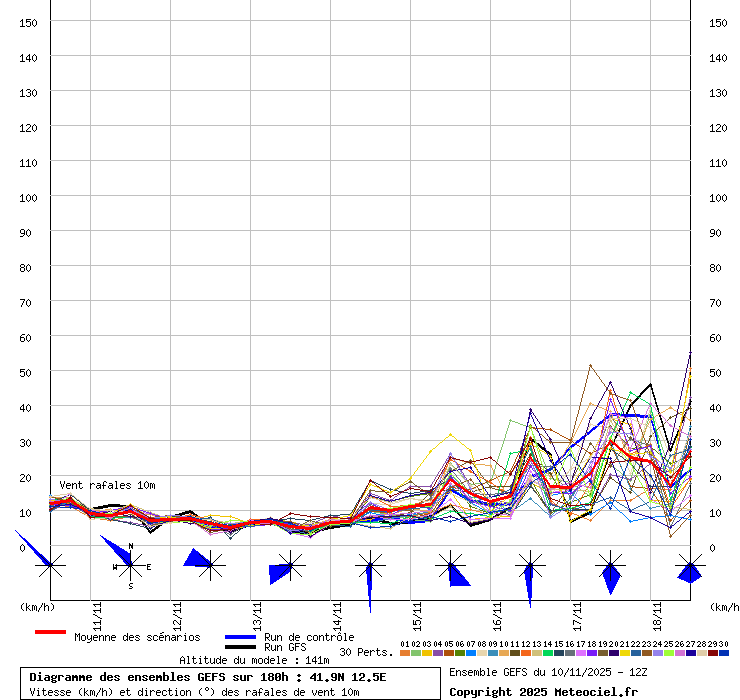Click the 'Moyenne des scénarios' legend label
The width and height of the screenshot is (740, 700).
(x=137, y=637)
